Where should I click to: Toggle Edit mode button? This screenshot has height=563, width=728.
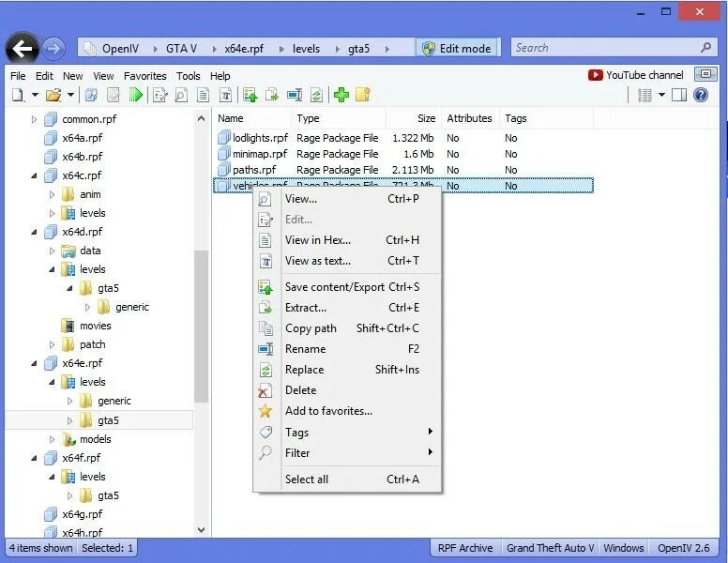(457, 48)
